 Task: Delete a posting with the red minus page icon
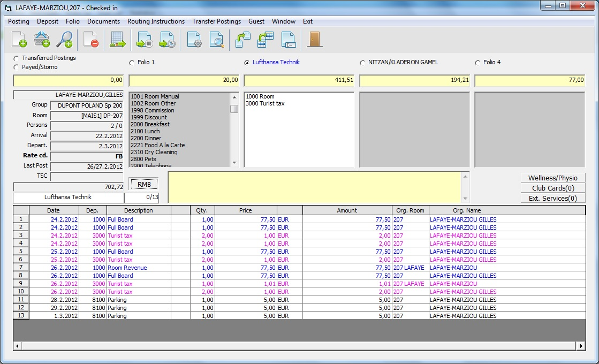click(x=91, y=40)
